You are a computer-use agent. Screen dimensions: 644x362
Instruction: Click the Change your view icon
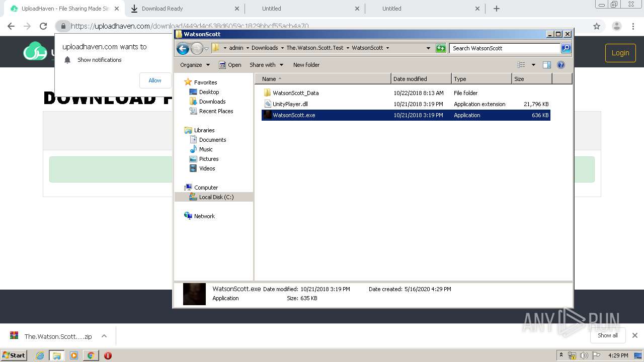[521, 65]
